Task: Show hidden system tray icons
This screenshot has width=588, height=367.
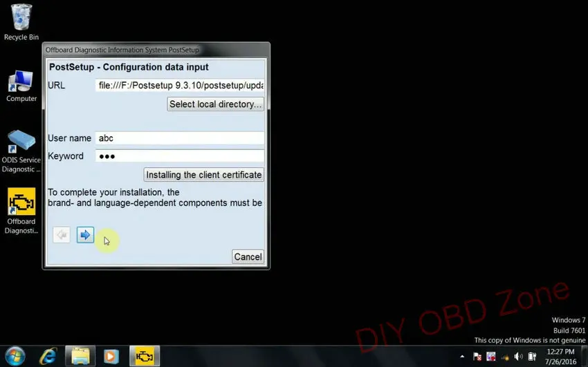Action: [x=462, y=357]
